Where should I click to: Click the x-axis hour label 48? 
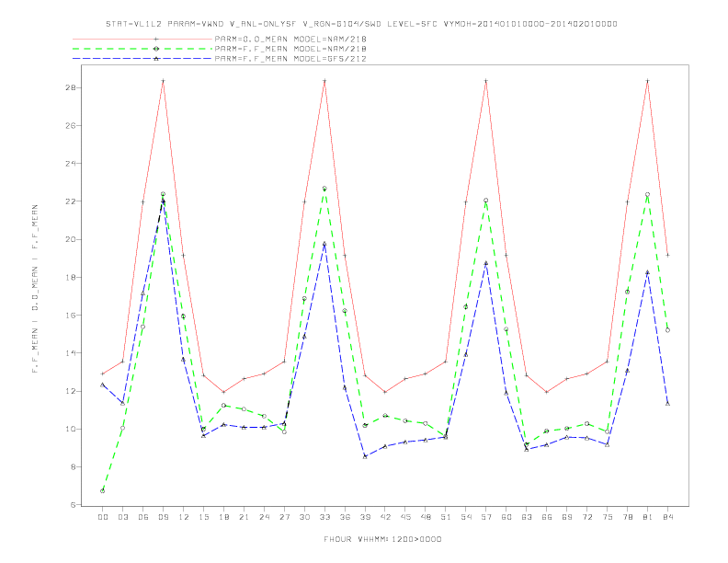426,517
